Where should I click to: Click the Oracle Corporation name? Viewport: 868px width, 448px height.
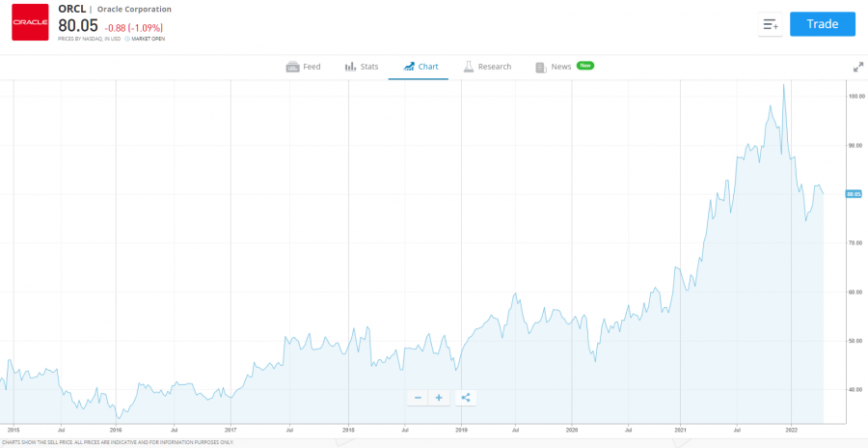(x=134, y=10)
